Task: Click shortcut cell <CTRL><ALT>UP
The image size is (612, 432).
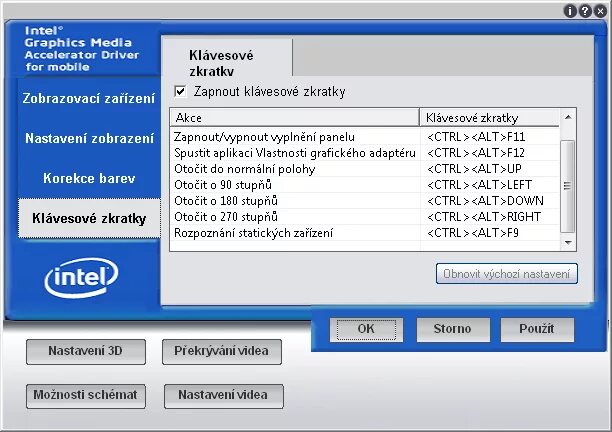Action: 490,169
